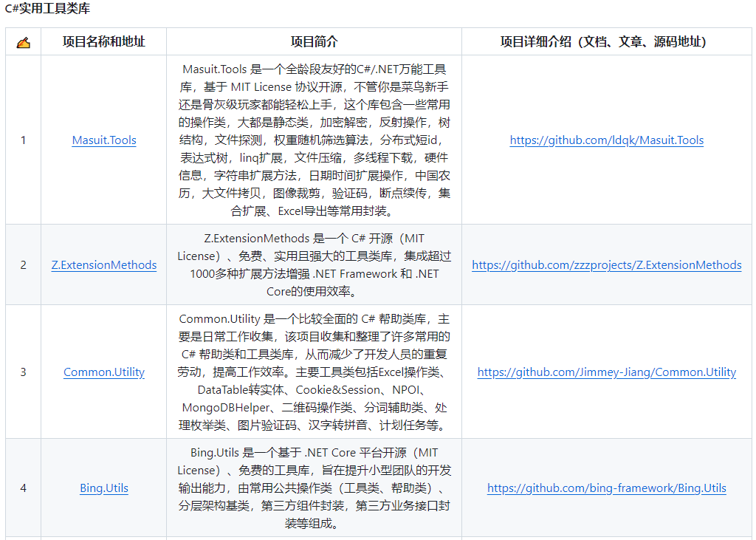
Task: Open the Bing.Utils project link
Action: [104, 488]
